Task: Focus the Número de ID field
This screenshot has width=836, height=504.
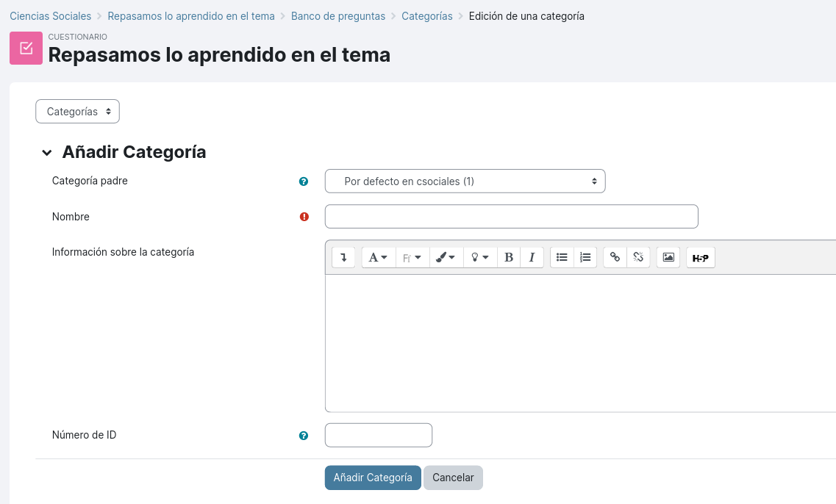Action: click(379, 435)
